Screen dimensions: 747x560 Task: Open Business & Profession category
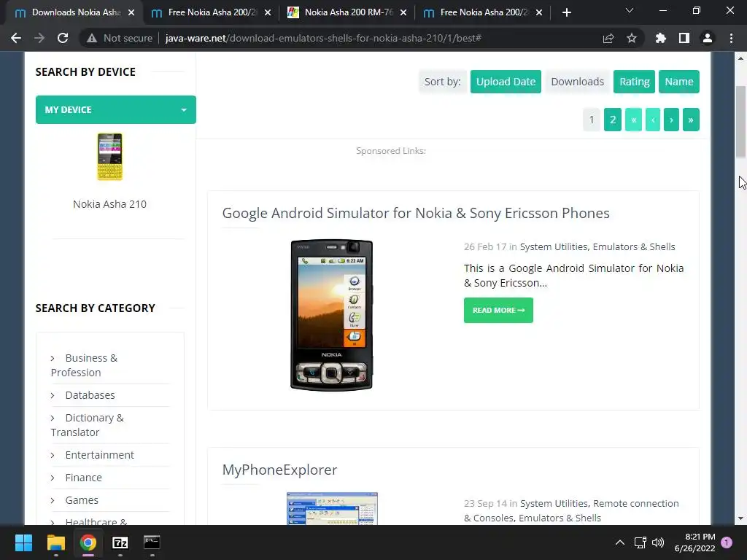(x=84, y=365)
